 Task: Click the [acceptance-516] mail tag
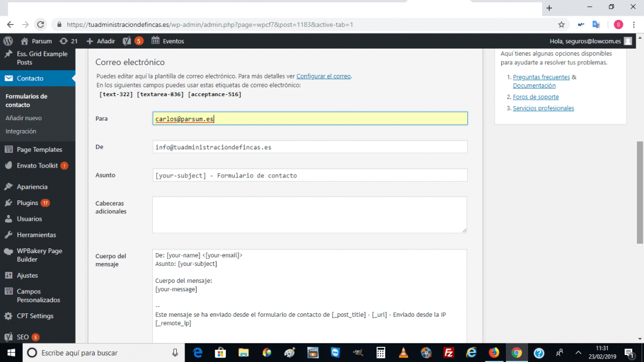click(214, 94)
